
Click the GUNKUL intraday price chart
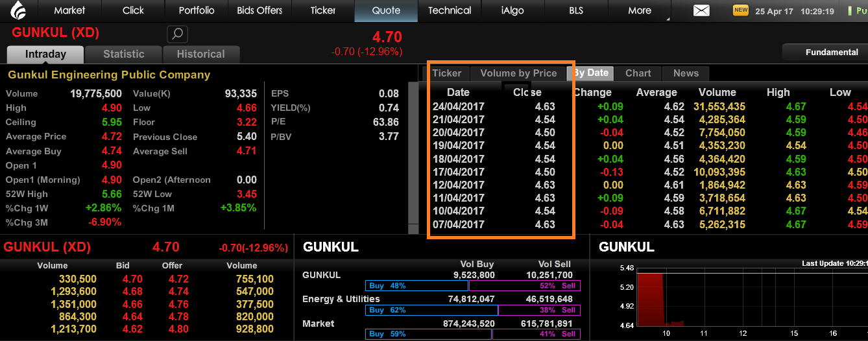(751, 298)
